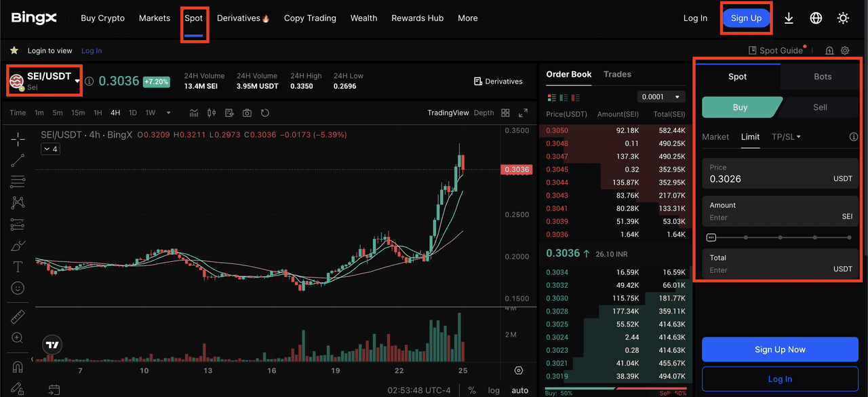Open the trading settings gear icon

coord(845,50)
